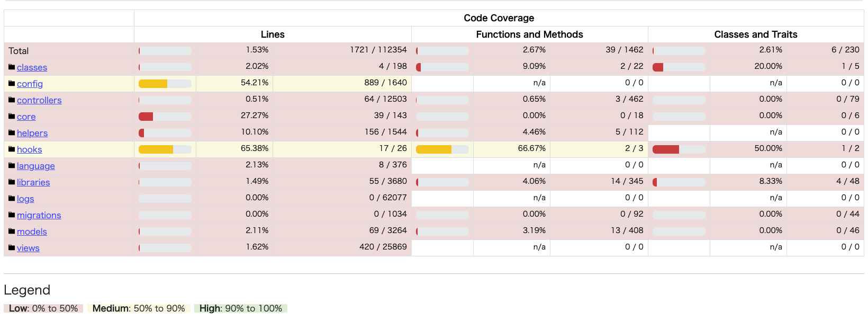Click the 13 / 408 models functions count

click(627, 230)
